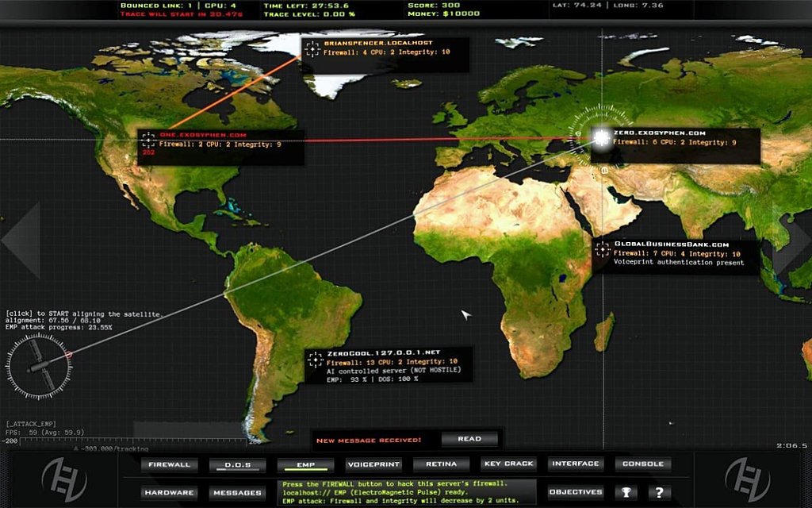
Task: Open the HARDWARE upgrade menu
Action: point(170,492)
